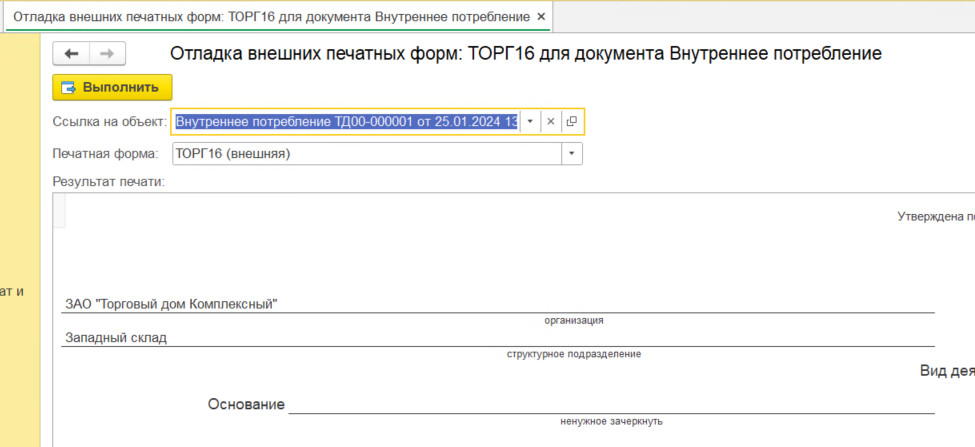
Task: Click inside the Ссылка на объект field
Action: click(346, 122)
